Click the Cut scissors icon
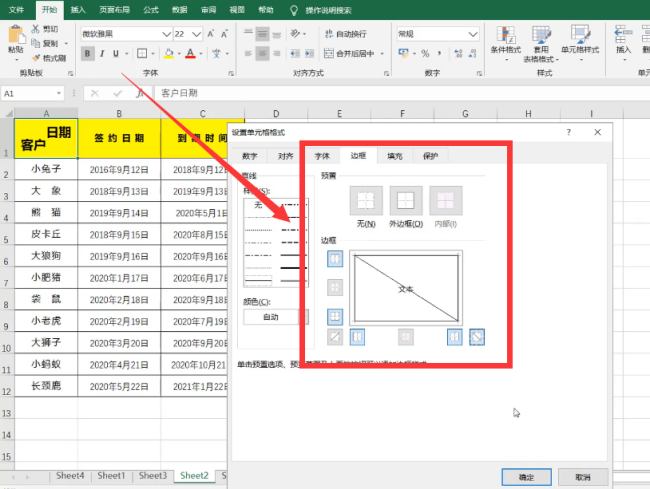650x489 pixels. point(36,29)
